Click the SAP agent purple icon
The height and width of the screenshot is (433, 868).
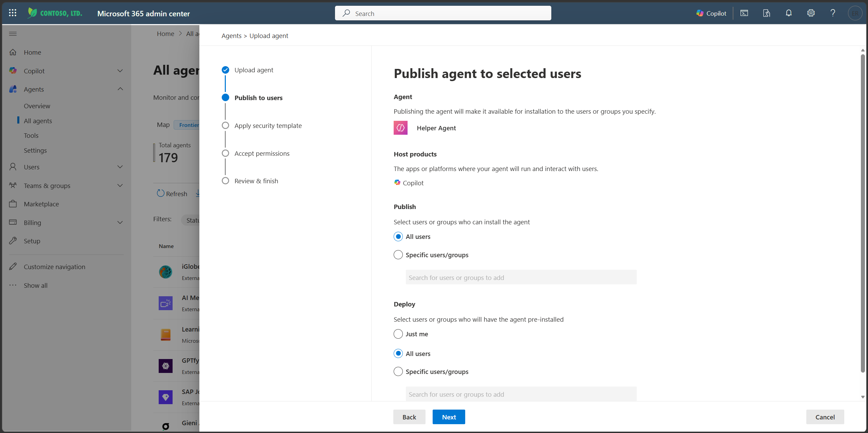click(x=165, y=397)
